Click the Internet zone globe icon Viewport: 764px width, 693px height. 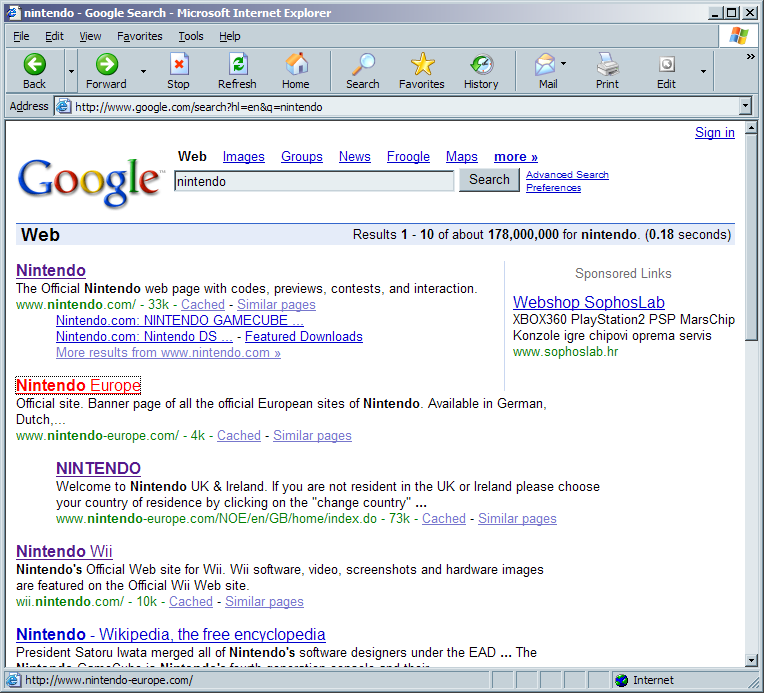pos(621,680)
